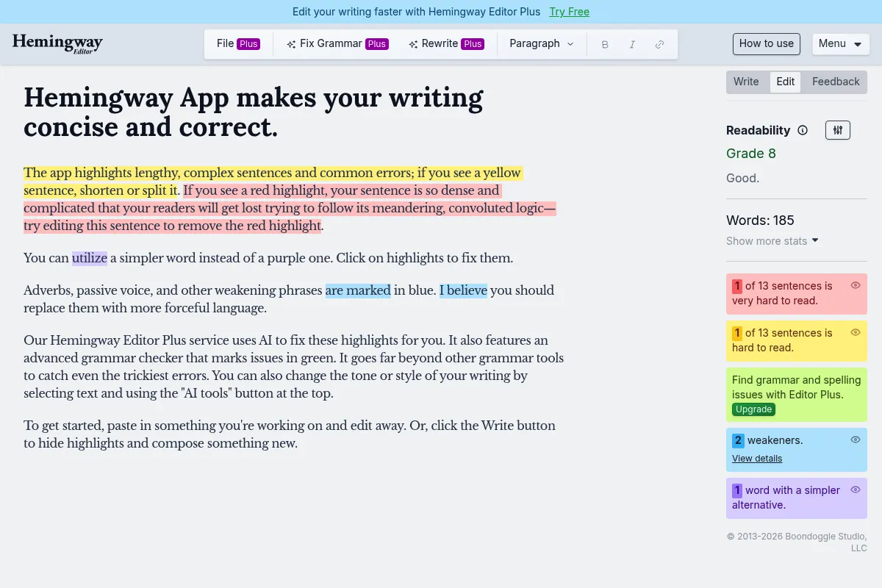Toggle eye on hard to read sentences card

point(856,332)
